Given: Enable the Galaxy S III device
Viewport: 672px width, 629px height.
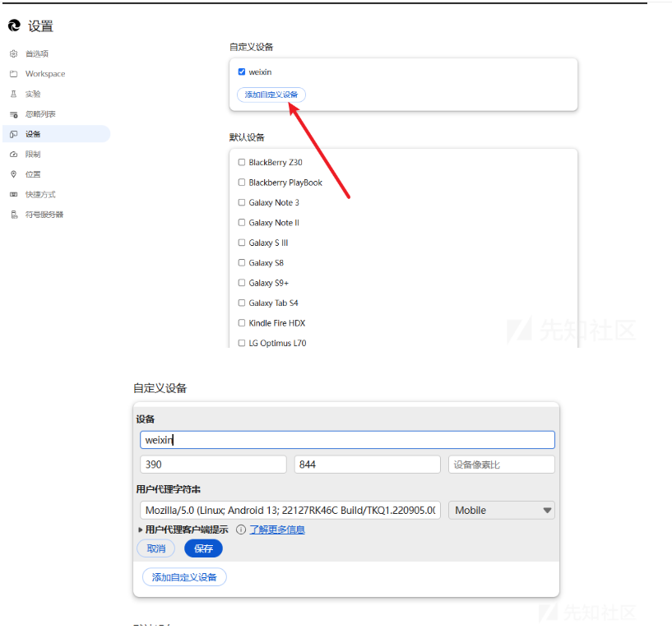Looking at the screenshot, I should [242, 243].
